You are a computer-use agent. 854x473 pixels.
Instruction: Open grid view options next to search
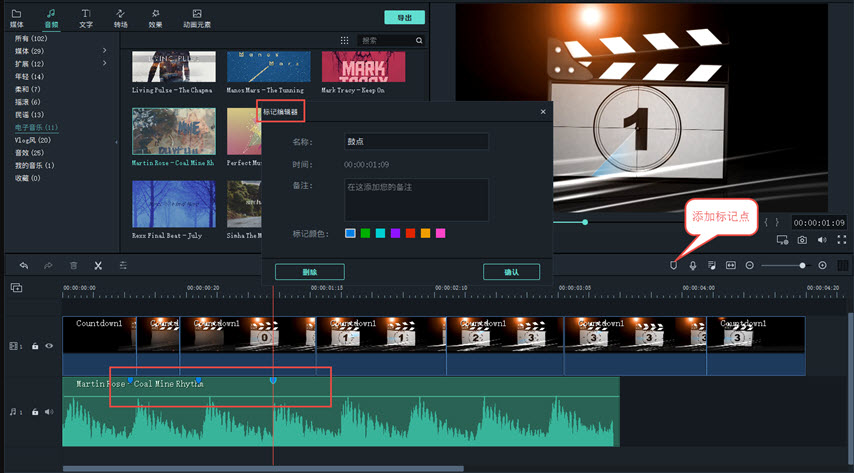pos(345,41)
